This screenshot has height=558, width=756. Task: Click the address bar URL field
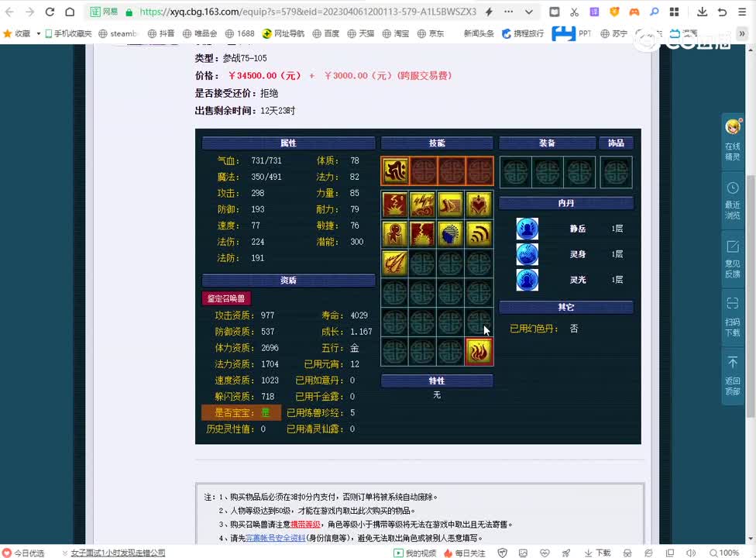tap(308, 12)
